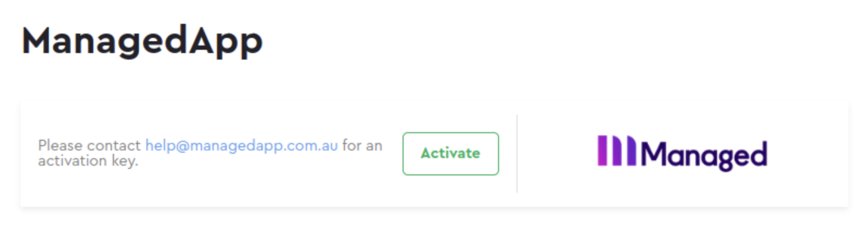Click the Managed wordmark text in logo

coord(704,155)
